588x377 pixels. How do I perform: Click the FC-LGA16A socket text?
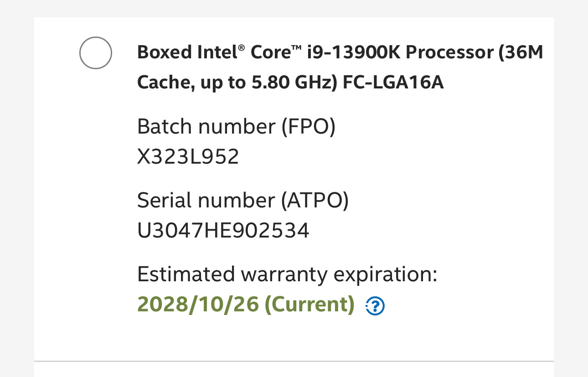[x=393, y=83]
